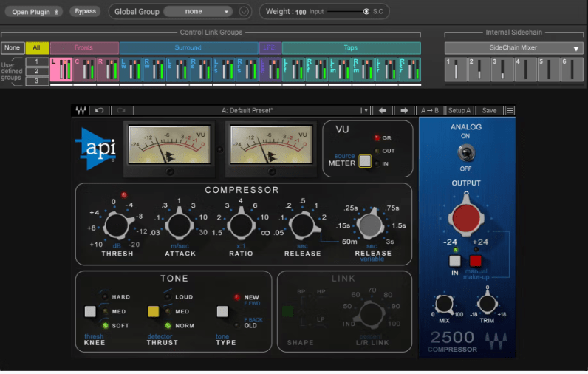
Task: Click the right VU meter display
Action: (271, 144)
